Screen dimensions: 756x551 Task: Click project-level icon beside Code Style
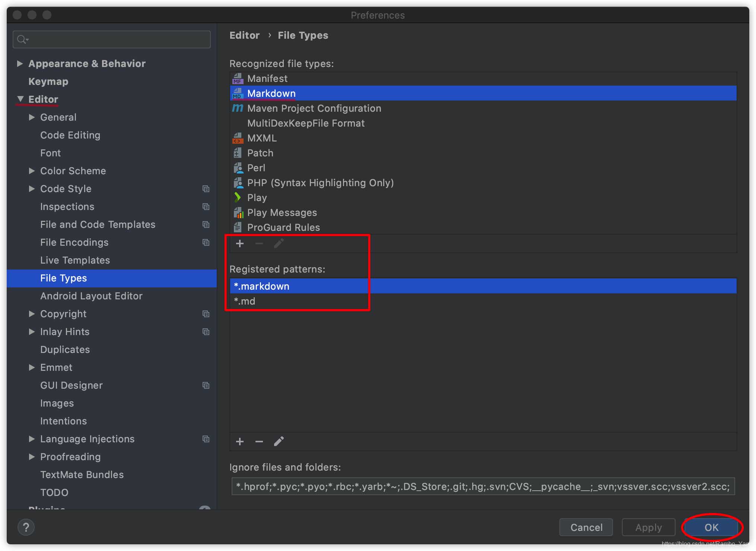click(206, 189)
